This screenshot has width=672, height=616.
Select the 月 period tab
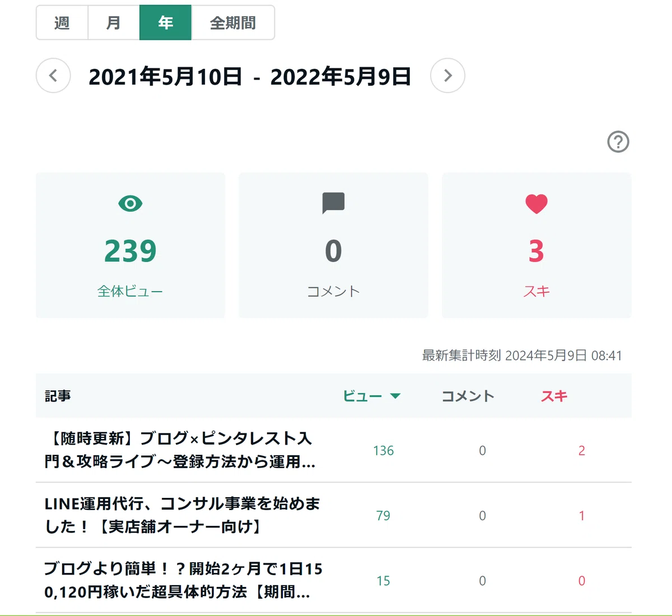pyautogui.click(x=114, y=23)
